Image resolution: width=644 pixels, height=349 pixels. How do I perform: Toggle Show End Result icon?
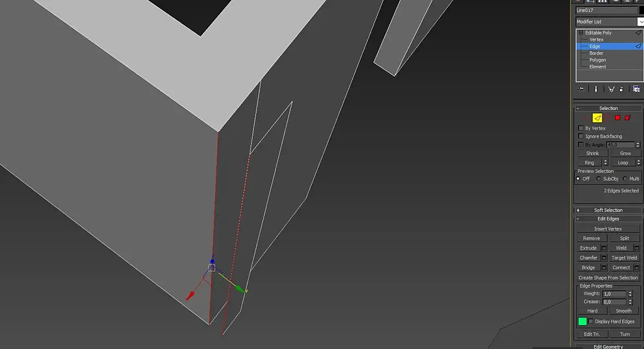595,89
